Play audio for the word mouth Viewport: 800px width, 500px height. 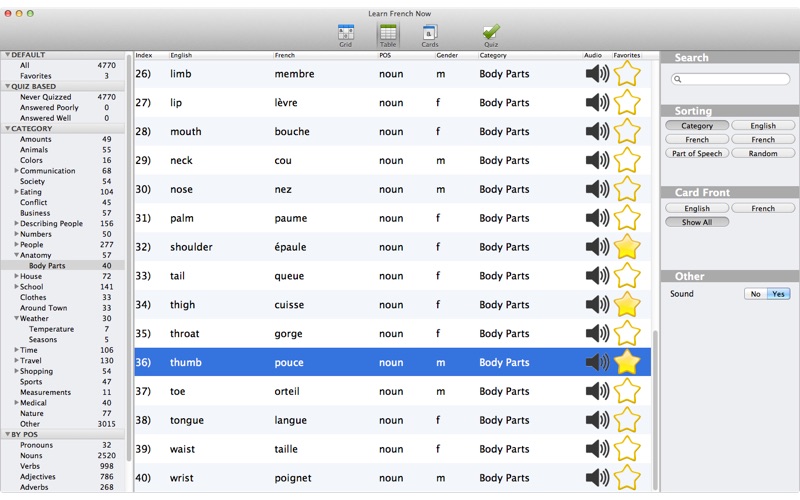point(597,131)
